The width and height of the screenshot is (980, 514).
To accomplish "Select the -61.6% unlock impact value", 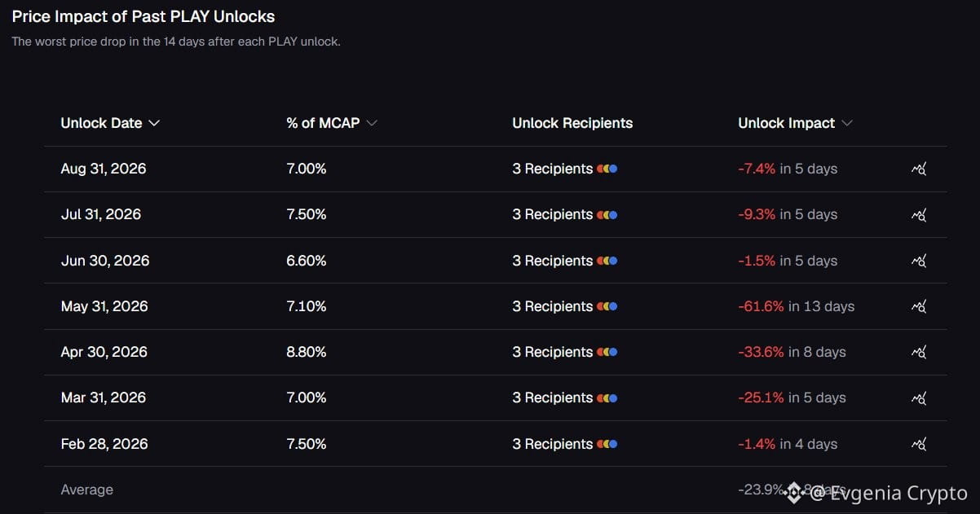I will (x=761, y=306).
